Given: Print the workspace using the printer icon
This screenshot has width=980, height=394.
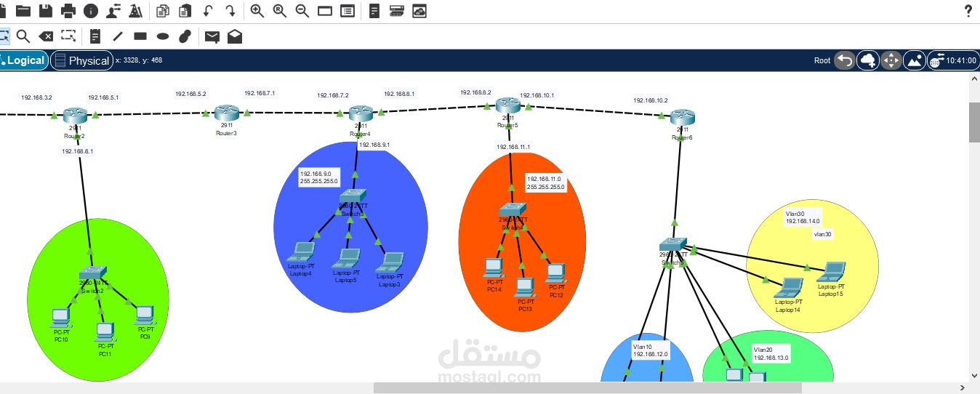Looking at the screenshot, I should (x=68, y=10).
